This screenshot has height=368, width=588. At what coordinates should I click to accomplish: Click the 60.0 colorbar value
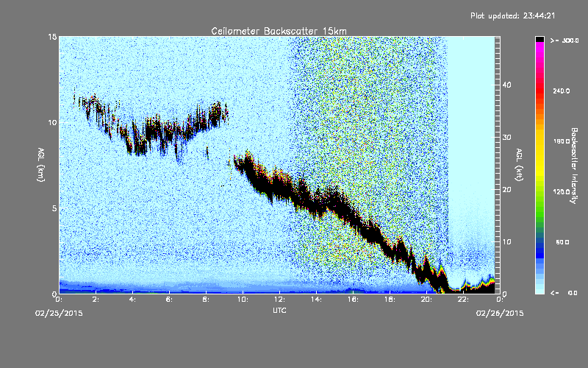[x=562, y=242]
